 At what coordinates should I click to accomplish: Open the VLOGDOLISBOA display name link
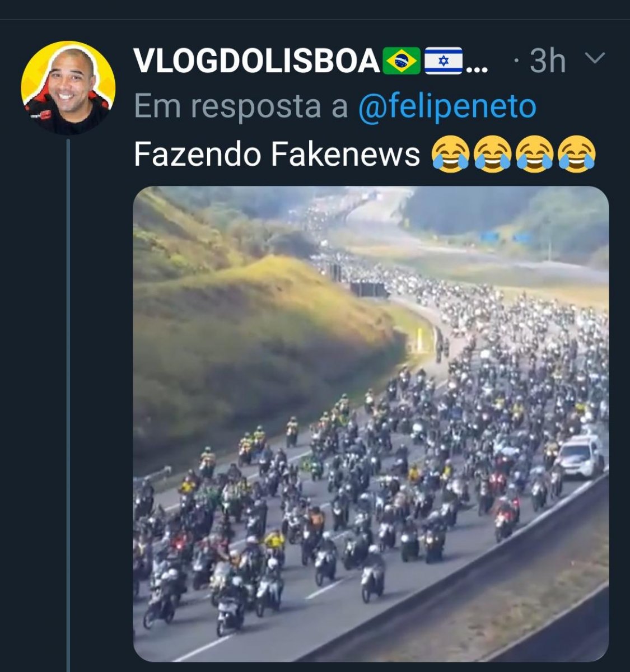tap(256, 60)
